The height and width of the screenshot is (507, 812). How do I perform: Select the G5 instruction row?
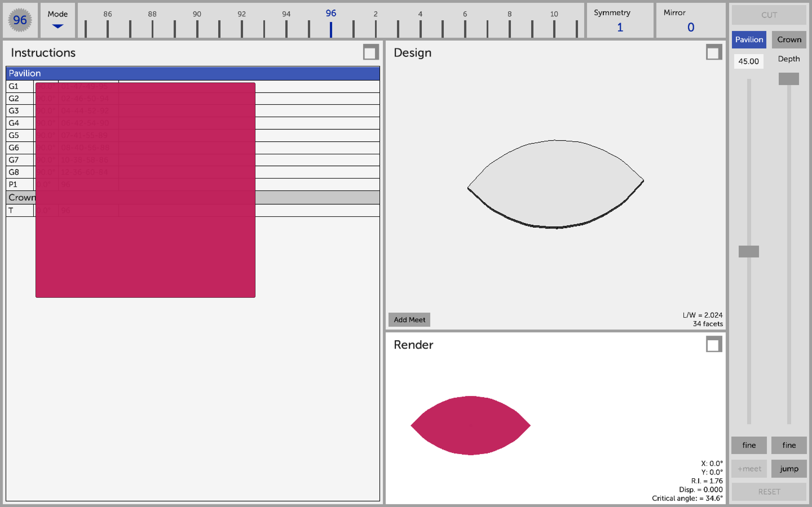point(193,136)
